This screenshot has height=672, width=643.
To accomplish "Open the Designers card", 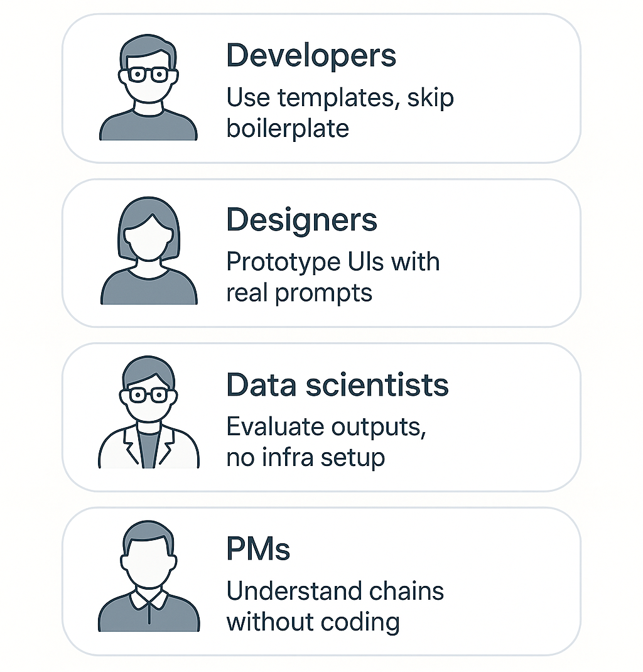I will [x=321, y=253].
